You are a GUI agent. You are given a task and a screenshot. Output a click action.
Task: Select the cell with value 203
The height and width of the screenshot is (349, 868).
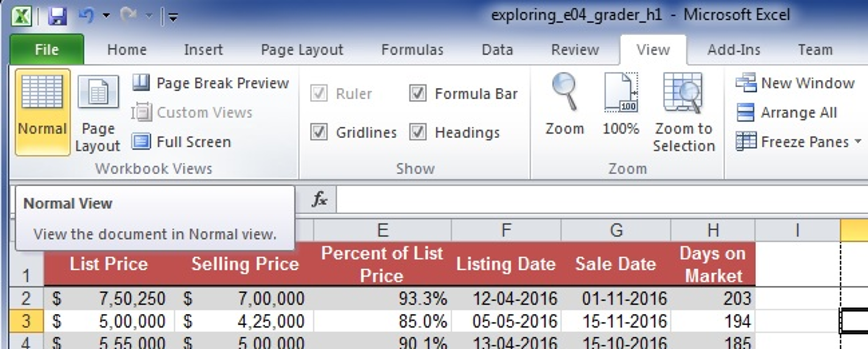713,298
